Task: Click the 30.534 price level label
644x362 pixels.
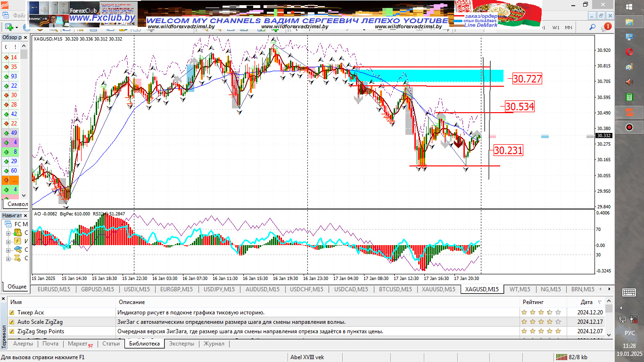Action: [x=520, y=107]
